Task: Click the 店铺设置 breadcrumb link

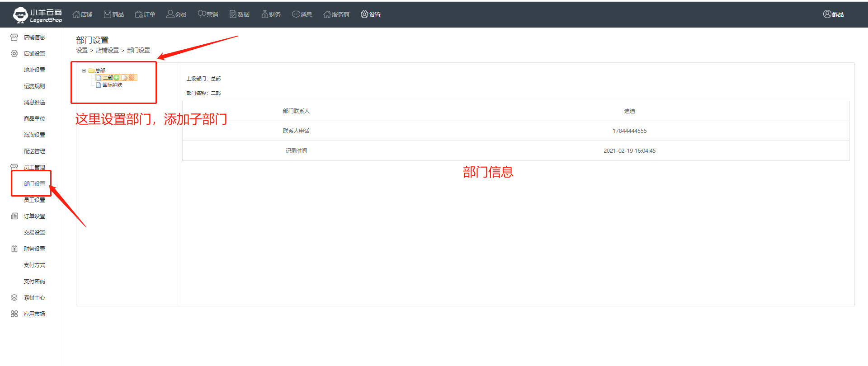Action: point(107,51)
